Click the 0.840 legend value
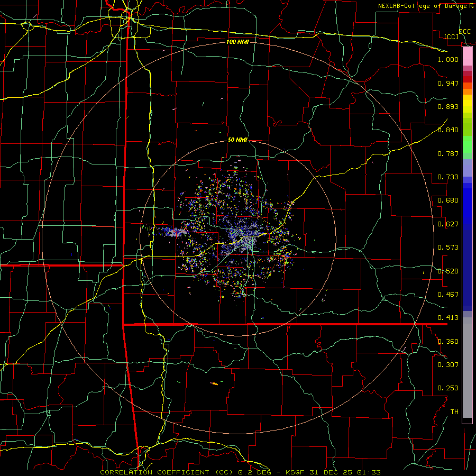 (448, 130)
